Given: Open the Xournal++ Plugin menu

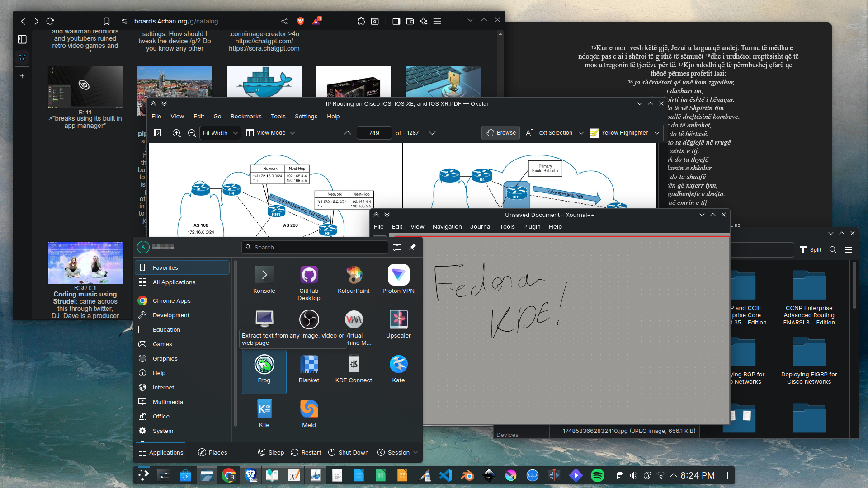Looking at the screenshot, I should (x=532, y=227).
